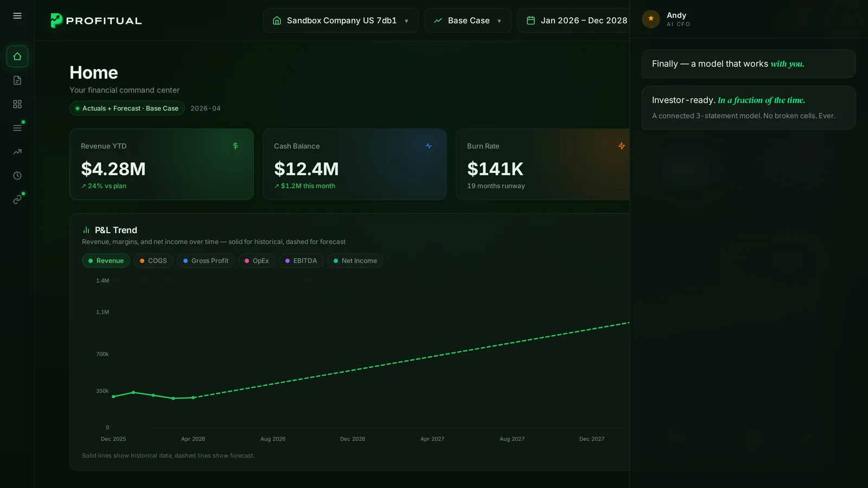Open the document sidebar icon
The image size is (868, 488).
17,80
